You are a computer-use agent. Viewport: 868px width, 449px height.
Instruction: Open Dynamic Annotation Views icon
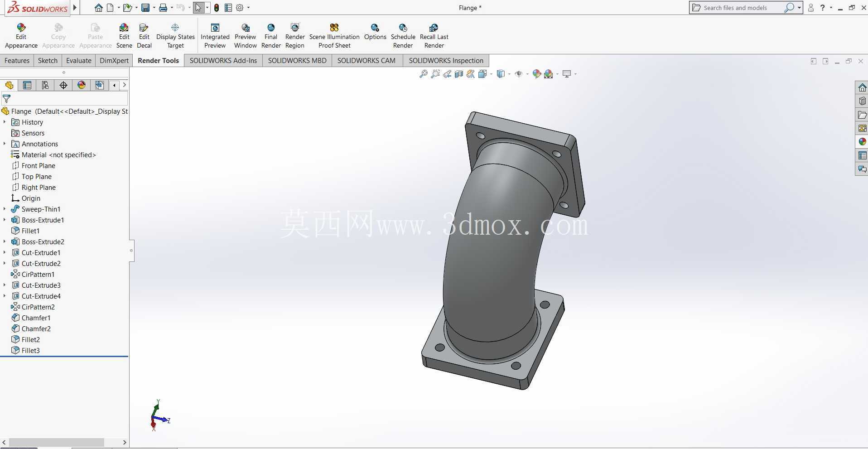(x=471, y=74)
